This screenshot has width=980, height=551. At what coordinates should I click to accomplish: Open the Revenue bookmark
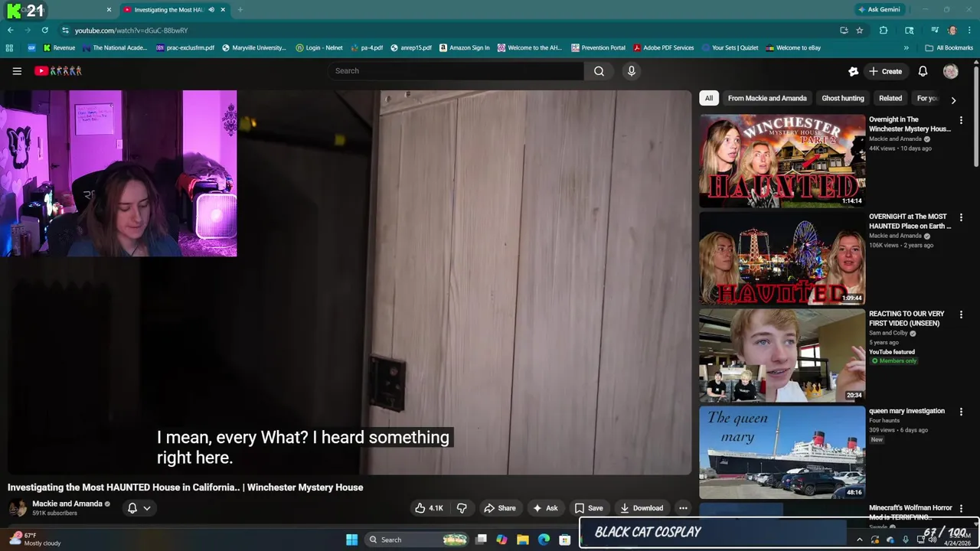(x=59, y=47)
